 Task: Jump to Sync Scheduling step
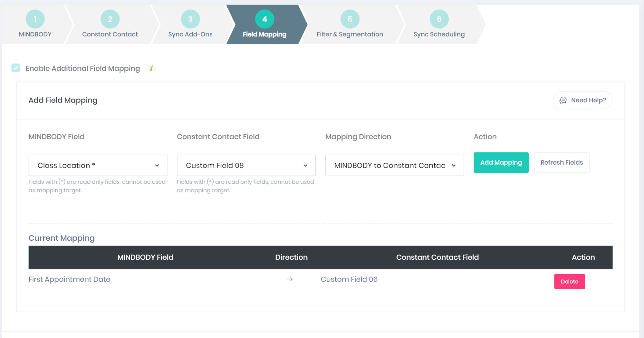tap(439, 24)
